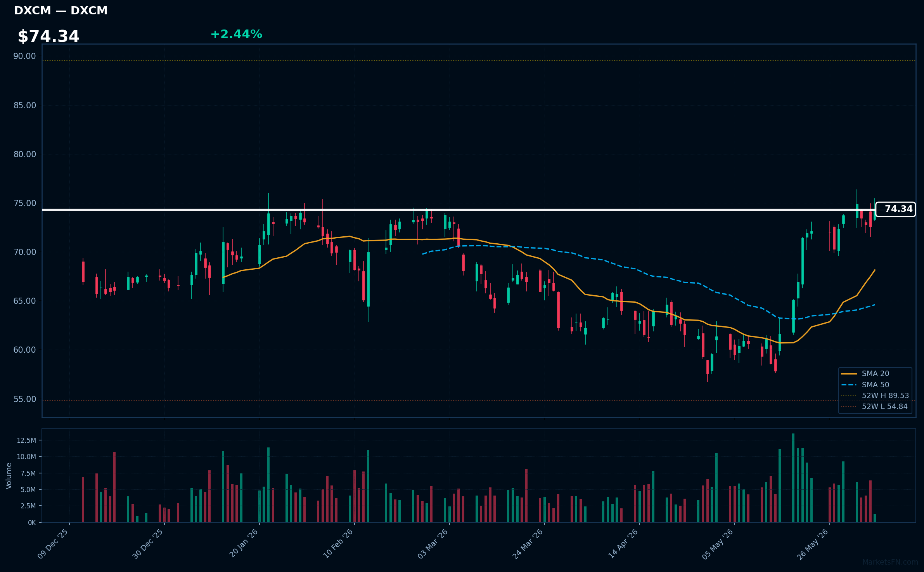Click the 0K volume axis label
The height and width of the screenshot is (572, 924).
tap(32, 523)
